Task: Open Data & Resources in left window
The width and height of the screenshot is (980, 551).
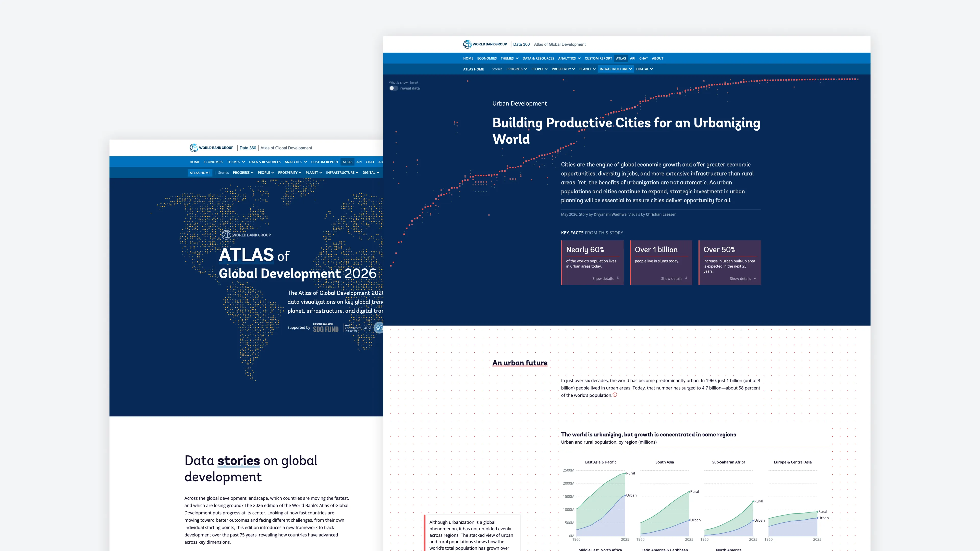Action: pyautogui.click(x=265, y=162)
